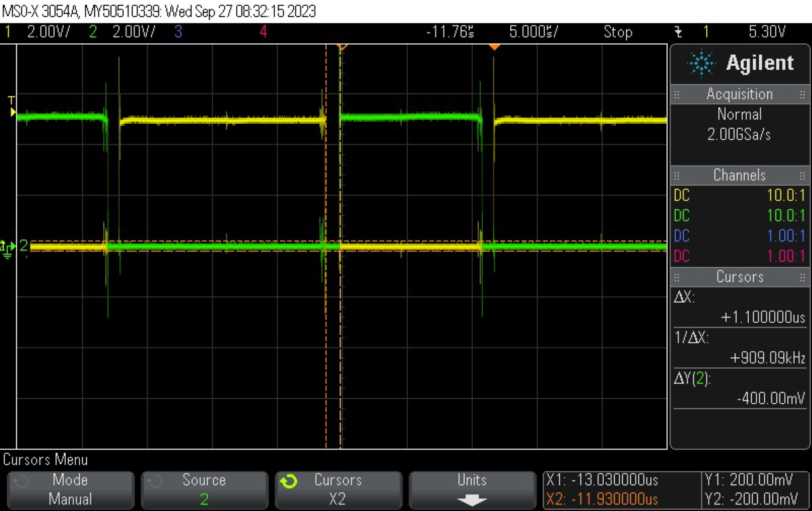The height and width of the screenshot is (511, 812).
Task: Open the Acquisition panel header
Action: [x=739, y=94]
